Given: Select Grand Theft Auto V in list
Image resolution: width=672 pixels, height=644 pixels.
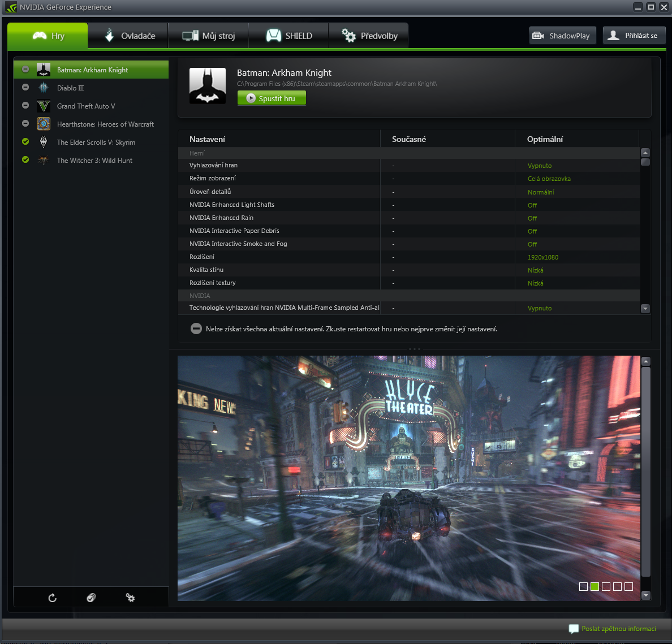Looking at the screenshot, I should click(x=91, y=106).
